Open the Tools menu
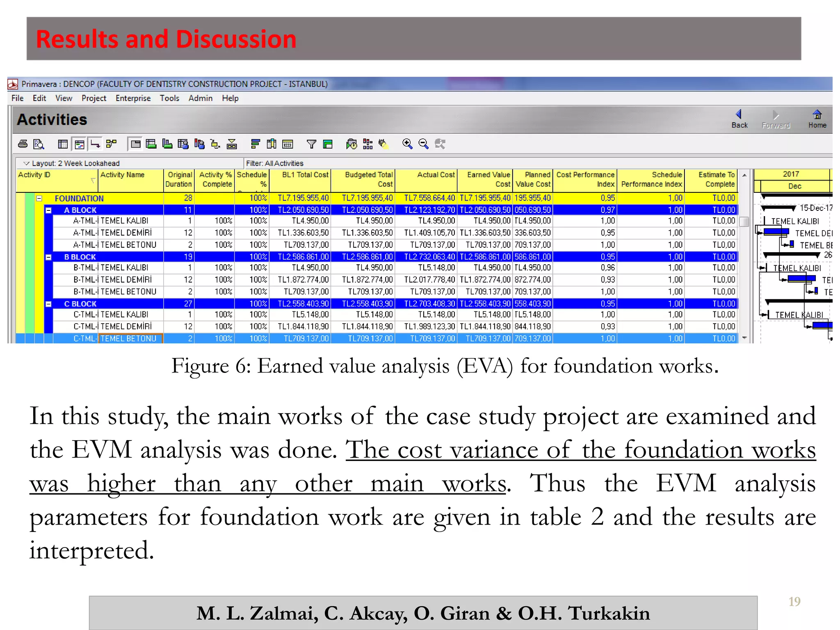Viewport: 840px width, 630px height. pos(169,98)
